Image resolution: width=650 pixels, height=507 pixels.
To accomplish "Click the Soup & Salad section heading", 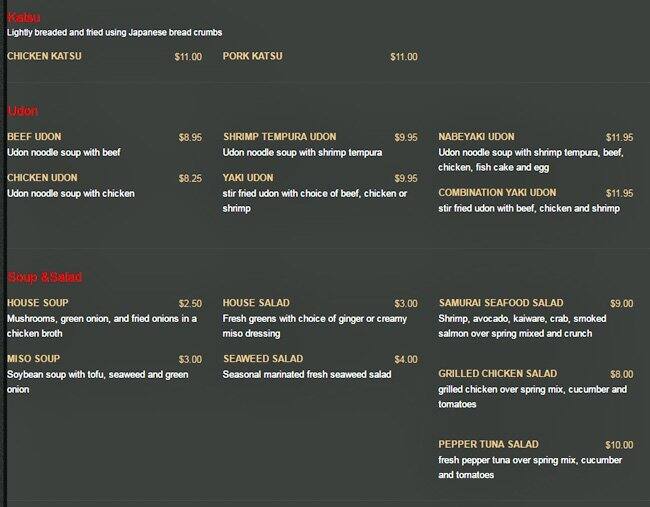I will click(45, 276).
